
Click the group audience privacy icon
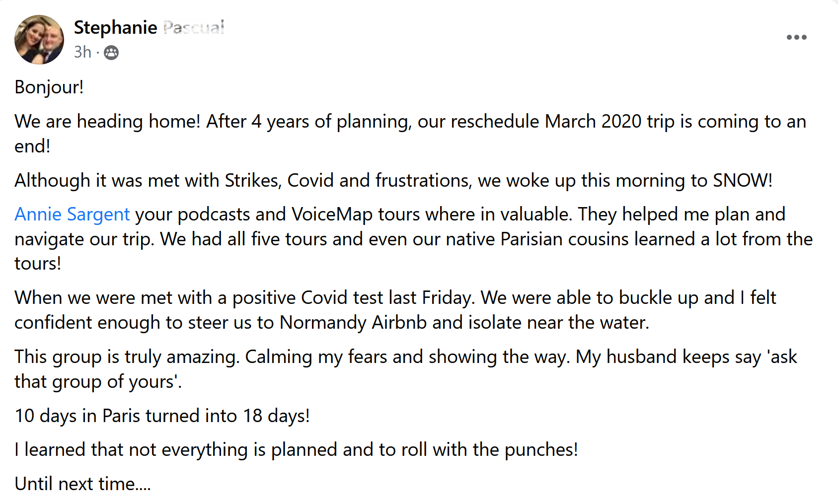tap(111, 53)
